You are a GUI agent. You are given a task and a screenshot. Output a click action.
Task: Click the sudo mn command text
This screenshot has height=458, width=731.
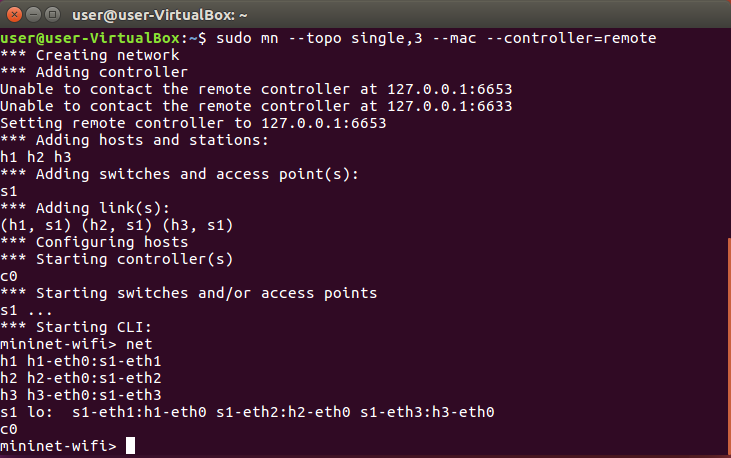247,38
